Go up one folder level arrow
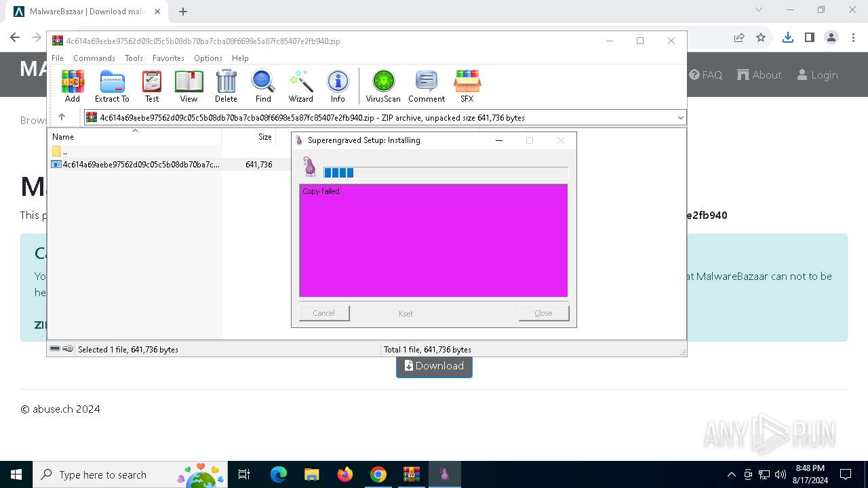The width and height of the screenshot is (868, 488). click(x=62, y=117)
